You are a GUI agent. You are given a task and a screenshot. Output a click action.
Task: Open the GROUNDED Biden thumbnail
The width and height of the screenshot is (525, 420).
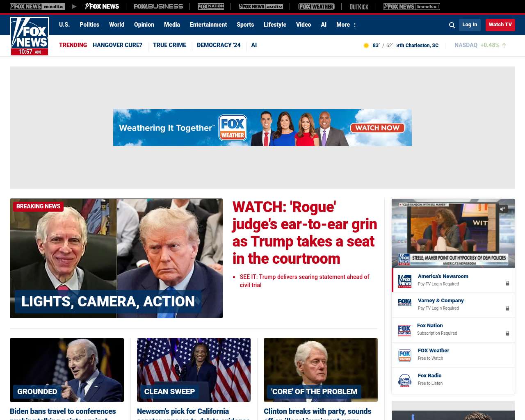pos(67,370)
